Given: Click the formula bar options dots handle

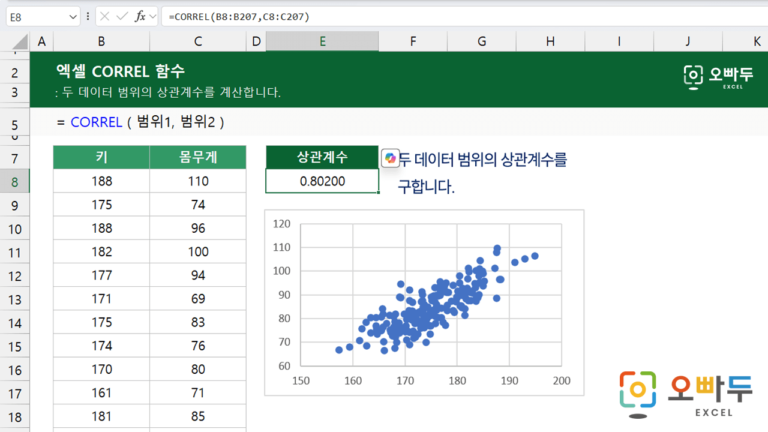Looking at the screenshot, I should [88, 17].
